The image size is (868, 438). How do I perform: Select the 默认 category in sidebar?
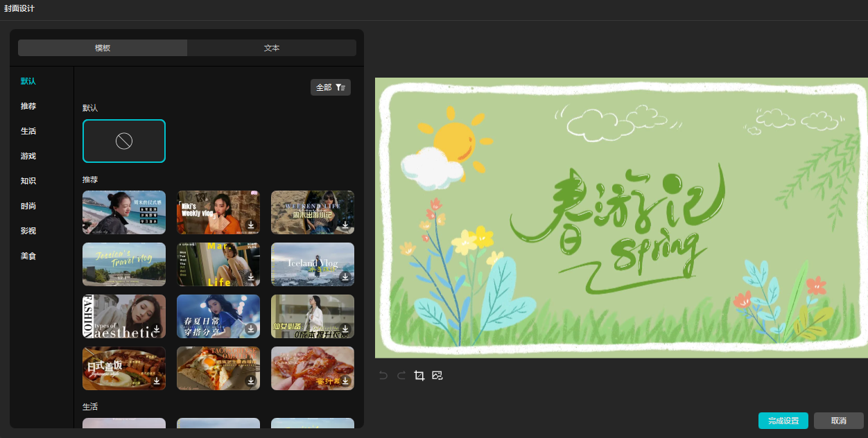coord(28,81)
